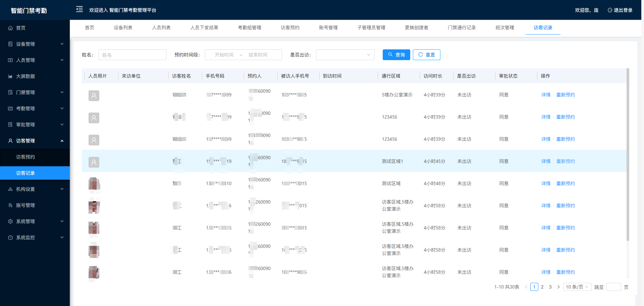Click the 账号管理 sidebar icon
This screenshot has width=644, height=306.
tap(10, 205)
